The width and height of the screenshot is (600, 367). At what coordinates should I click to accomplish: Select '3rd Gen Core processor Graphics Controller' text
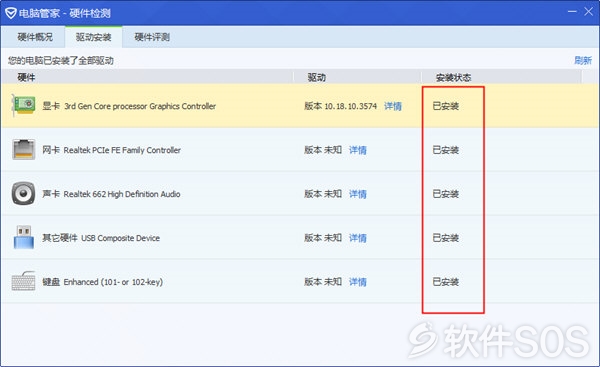point(140,106)
